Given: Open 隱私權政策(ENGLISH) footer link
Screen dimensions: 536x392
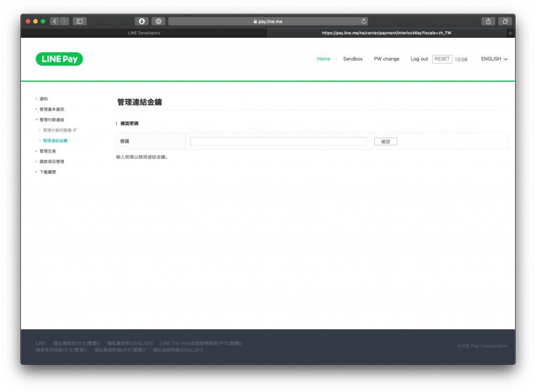Looking at the screenshot, I should [x=130, y=343].
